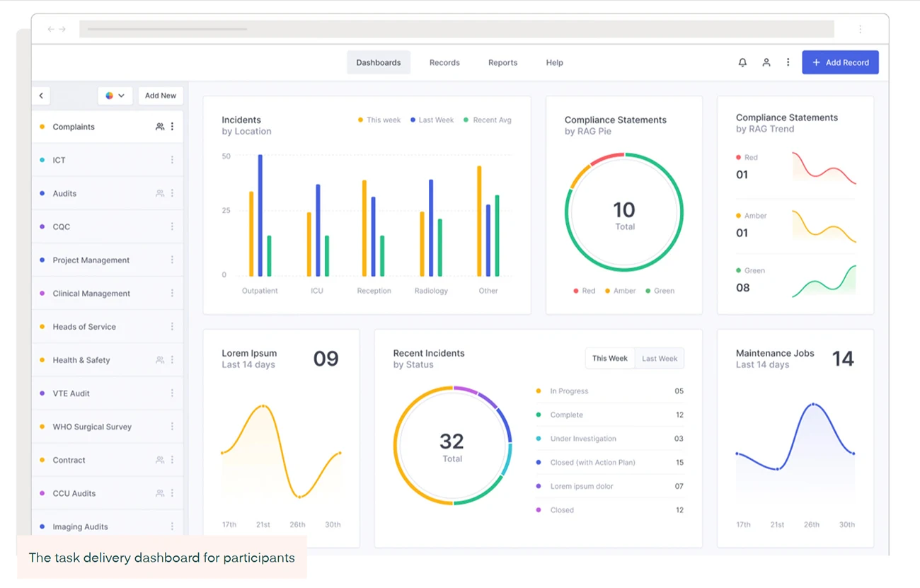This screenshot has height=588, width=920.
Task: Click the Red trend sparkline
Action: (x=824, y=168)
